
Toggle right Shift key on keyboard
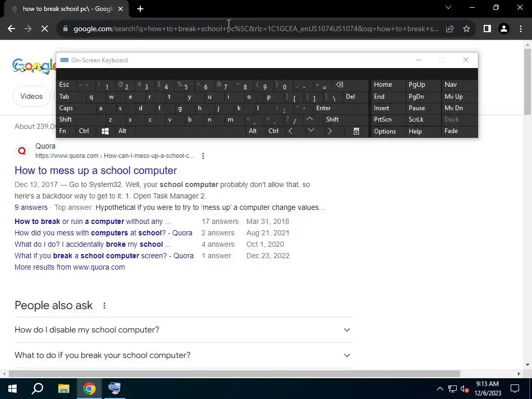pos(345,119)
